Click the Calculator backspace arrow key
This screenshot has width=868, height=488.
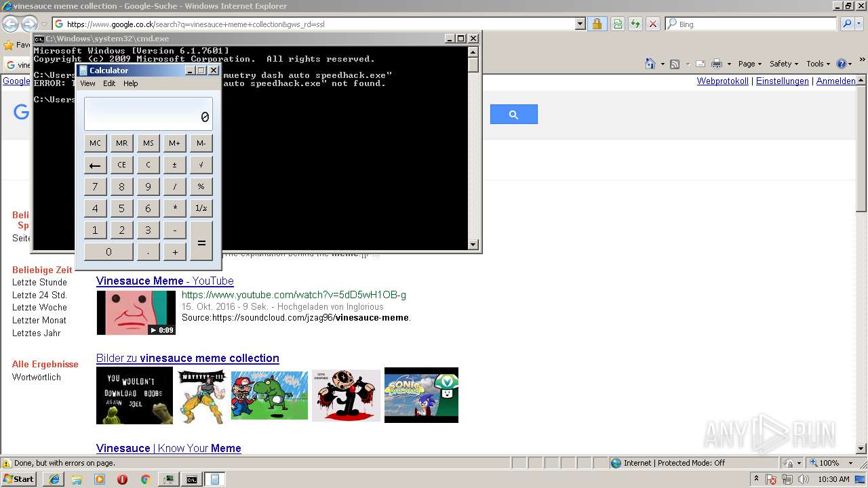point(95,165)
